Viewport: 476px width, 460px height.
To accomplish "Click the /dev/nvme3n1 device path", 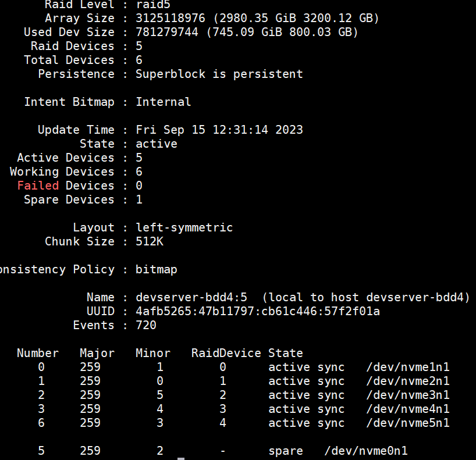I will [x=408, y=395].
